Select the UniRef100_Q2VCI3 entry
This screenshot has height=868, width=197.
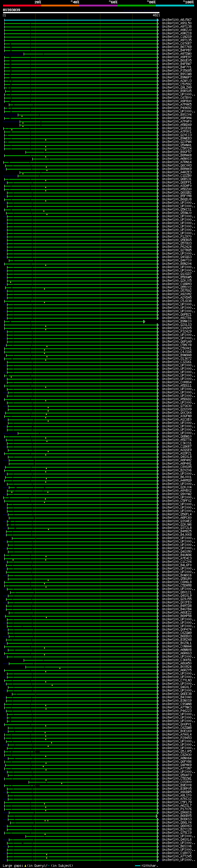tap(177, 135)
